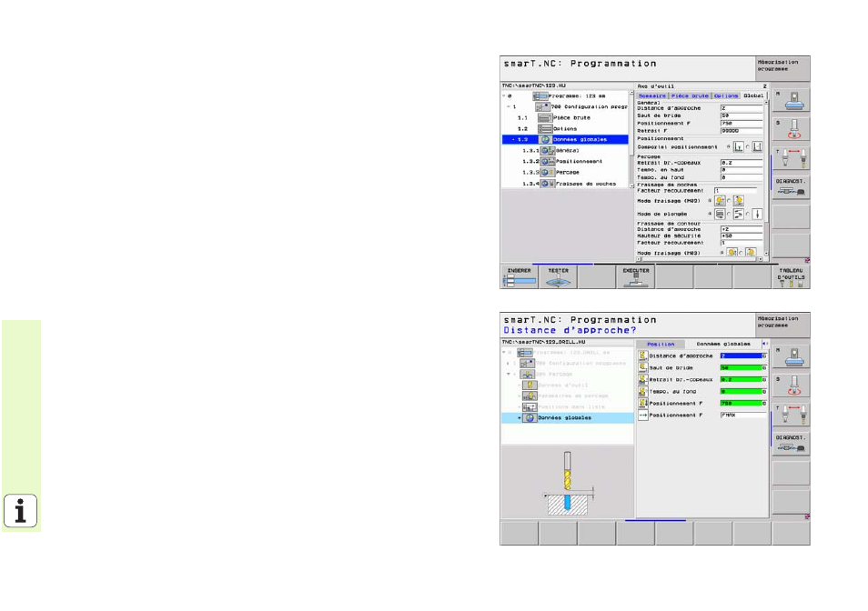This screenshot has width=868, height=611.
Task: Select first Mode fraisage (M03) option under poches
Action: click(720, 201)
